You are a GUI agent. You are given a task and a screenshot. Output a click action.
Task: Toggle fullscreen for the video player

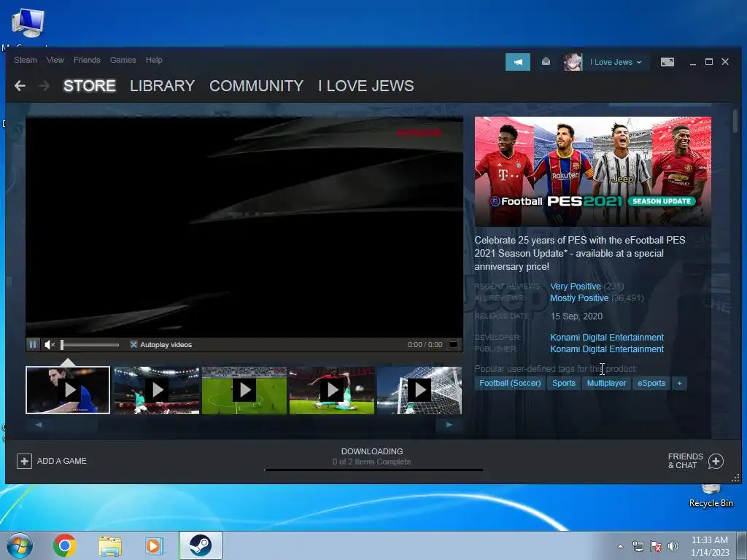click(454, 344)
